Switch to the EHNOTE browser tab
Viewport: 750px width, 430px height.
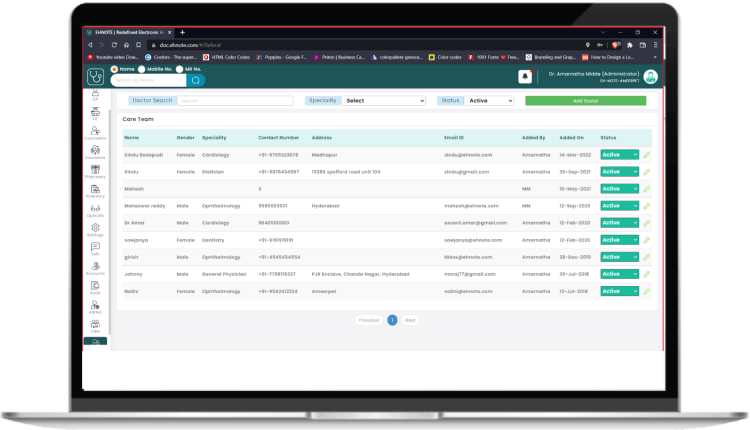click(x=127, y=32)
